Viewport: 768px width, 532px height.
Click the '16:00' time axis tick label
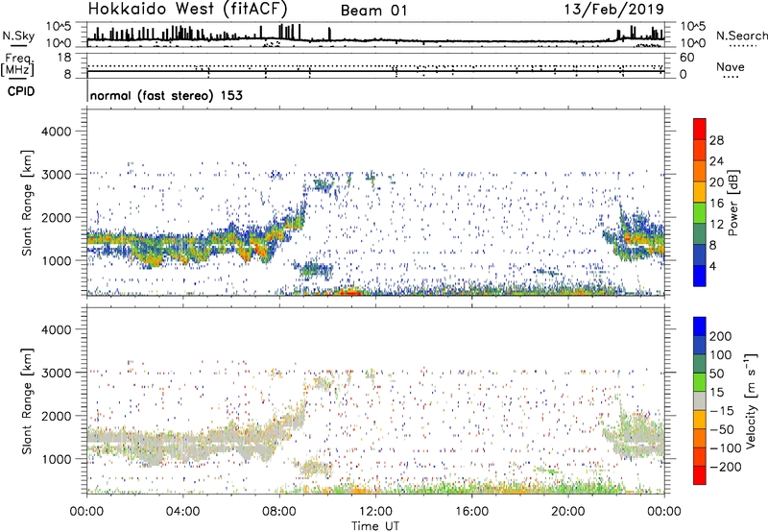pyautogui.click(x=471, y=512)
